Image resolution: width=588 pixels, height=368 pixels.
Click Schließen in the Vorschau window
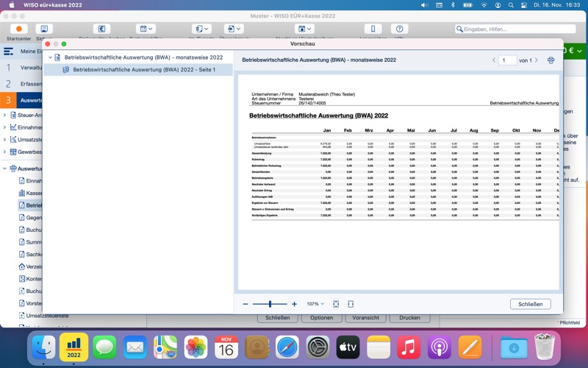530,304
